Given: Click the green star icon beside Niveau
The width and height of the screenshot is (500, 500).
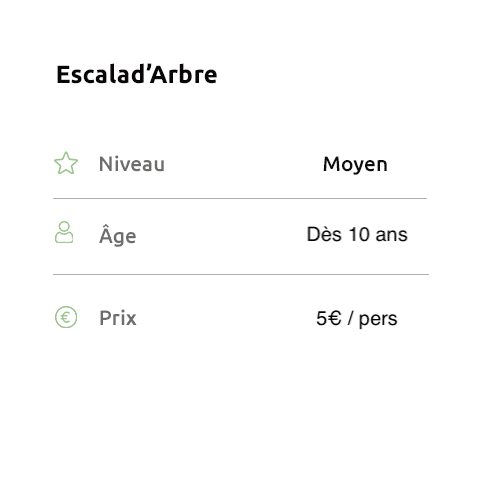Looking at the screenshot, I should [x=66, y=163].
